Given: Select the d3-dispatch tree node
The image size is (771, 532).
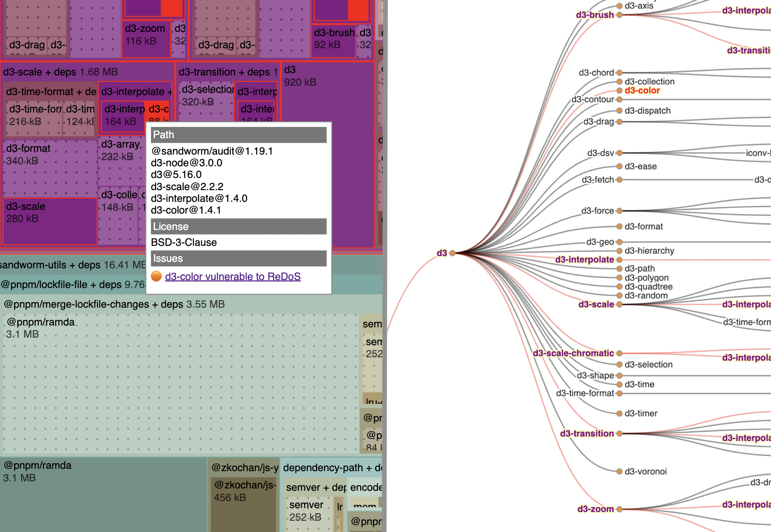Looking at the screenshot, I should click(619, 111).
